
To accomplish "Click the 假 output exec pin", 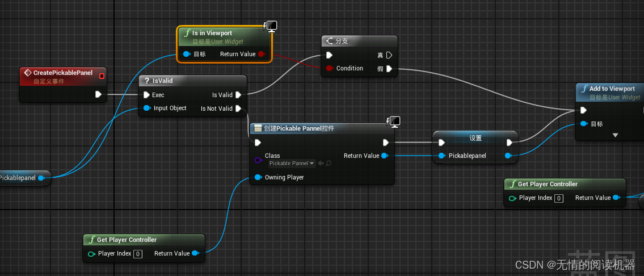I will point(389,68).
